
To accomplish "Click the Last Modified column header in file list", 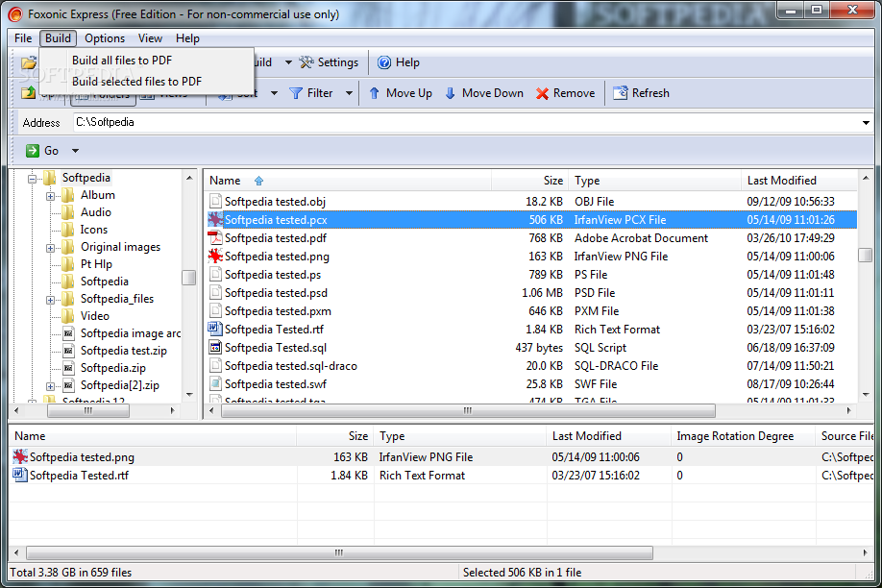I will (798, 181).
